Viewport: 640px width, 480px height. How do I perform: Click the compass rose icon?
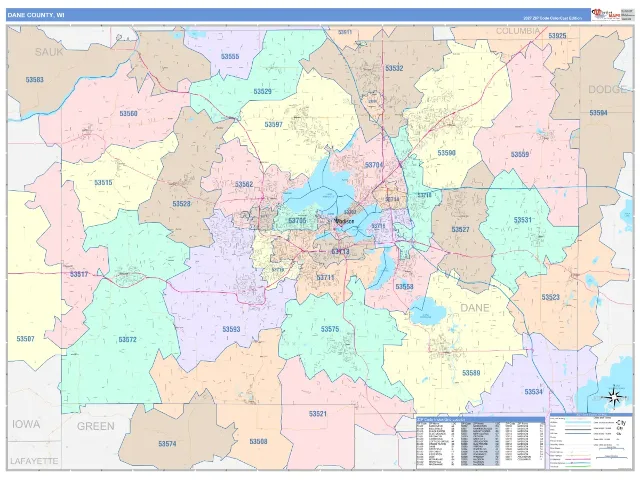(x=616, y=397)
